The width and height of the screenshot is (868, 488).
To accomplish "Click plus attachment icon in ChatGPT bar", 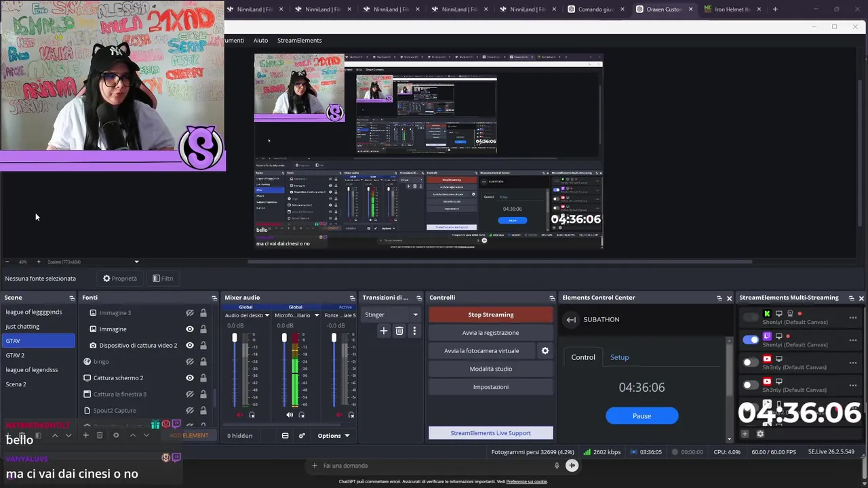I will [314, 465].
